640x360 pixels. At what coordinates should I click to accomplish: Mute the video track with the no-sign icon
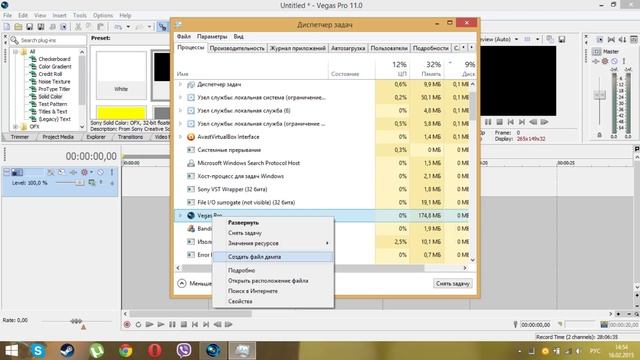(x=100, y=172)
